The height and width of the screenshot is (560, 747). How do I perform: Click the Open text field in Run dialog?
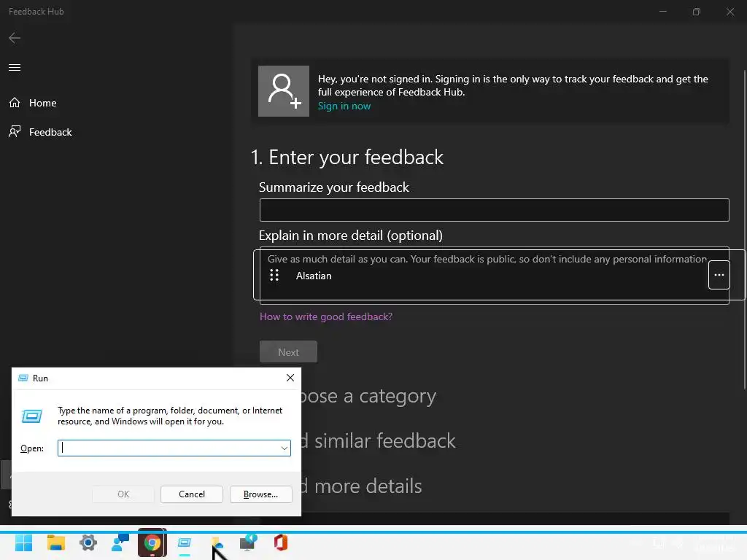click(169, 448)
